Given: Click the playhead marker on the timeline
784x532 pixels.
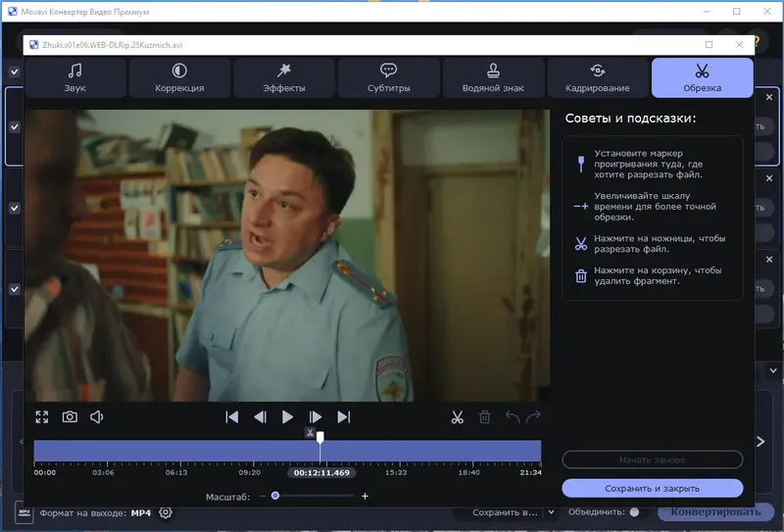Looking at the screenshot, I should click(319, 439).
